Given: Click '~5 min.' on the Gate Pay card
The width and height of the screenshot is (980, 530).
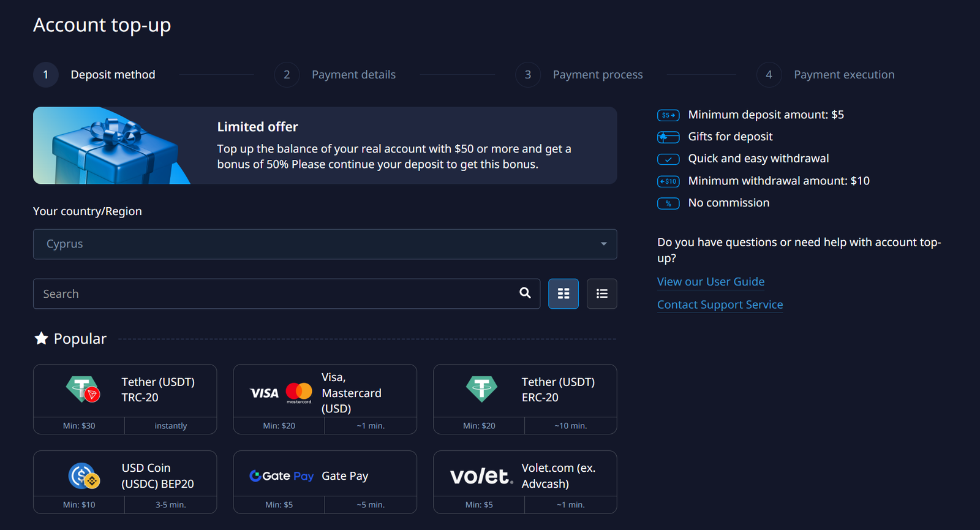Looking at the screenshot, I should pos(371,505).
